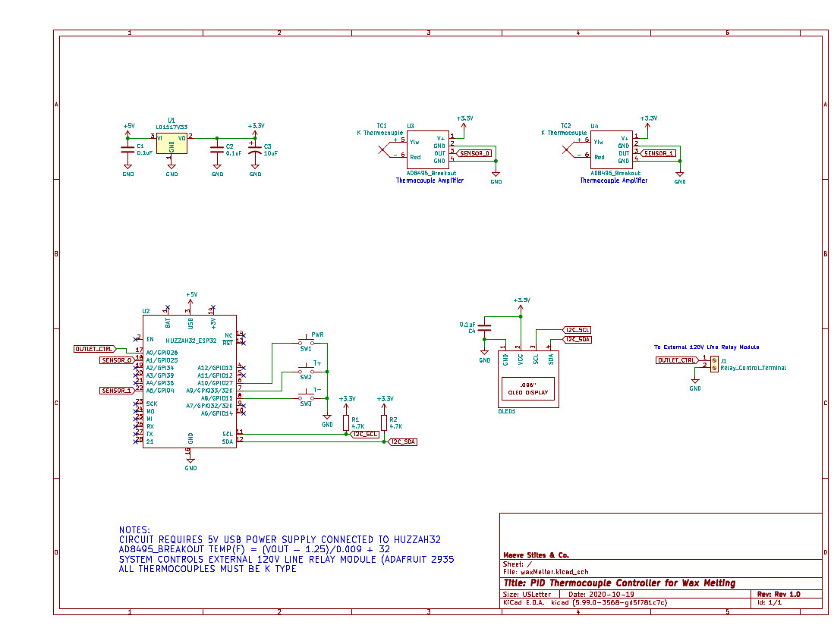This screenshot has width=834, height=644.
Task: Click GND symbol under U1 regulator
Action: pos(172,170)
